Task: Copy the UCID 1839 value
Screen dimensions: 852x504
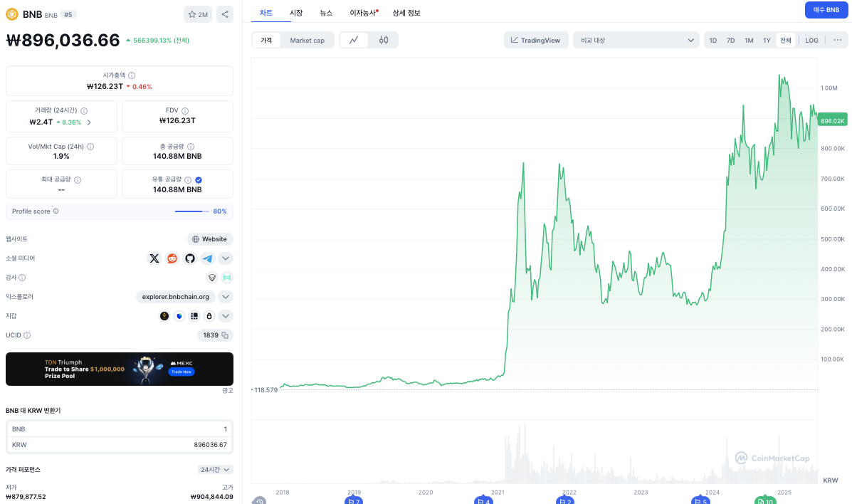Action: [225, 335]
